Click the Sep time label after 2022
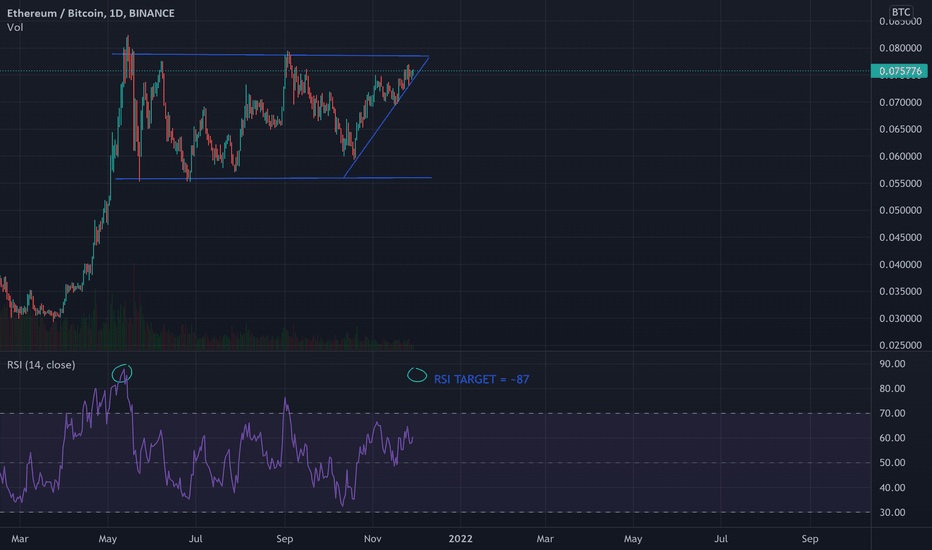Image resolution: width=932 pixels, height=550 pixels. pos(810,539)
